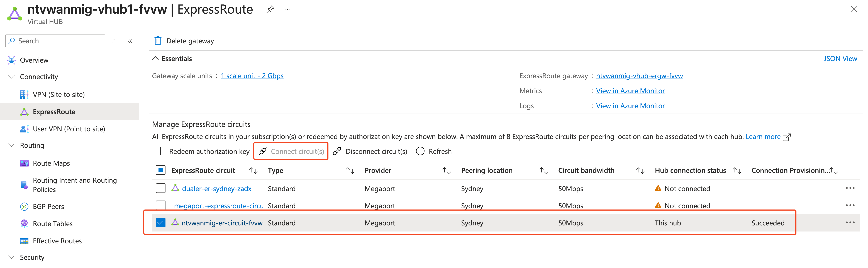
Task: Open BGP Peers
Action: pyautogui.click(x=48, y=206)
